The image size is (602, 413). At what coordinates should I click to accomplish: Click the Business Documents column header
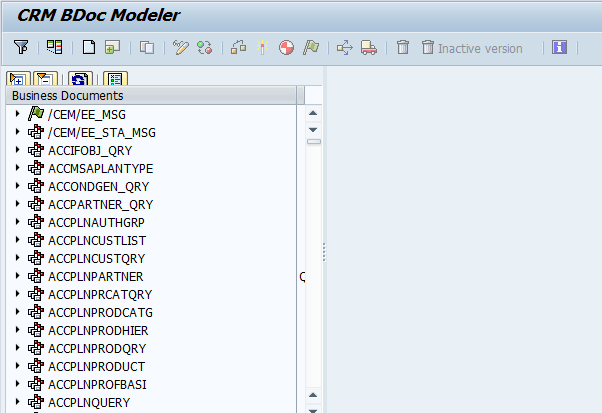pos(151,96)
